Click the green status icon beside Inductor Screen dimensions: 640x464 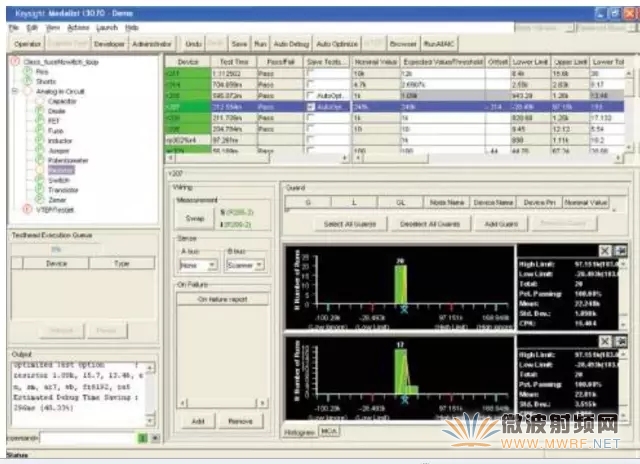[40, 140]
